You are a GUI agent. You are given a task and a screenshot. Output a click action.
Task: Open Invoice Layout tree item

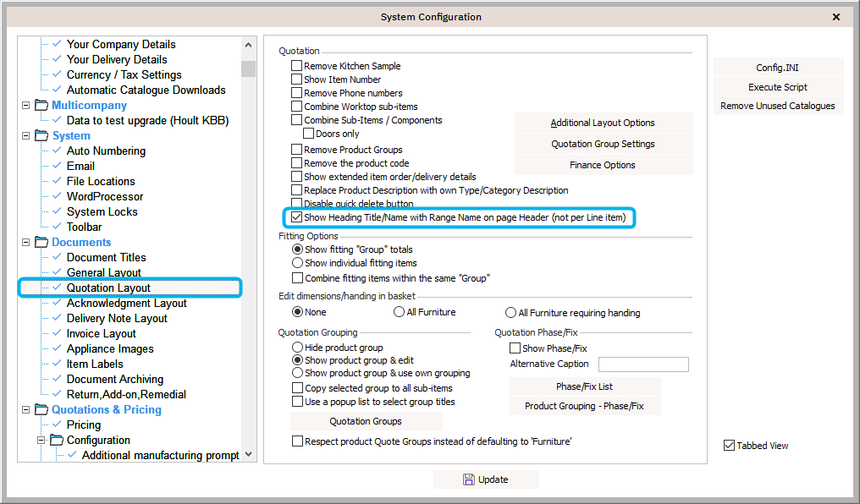click(102, 333)
